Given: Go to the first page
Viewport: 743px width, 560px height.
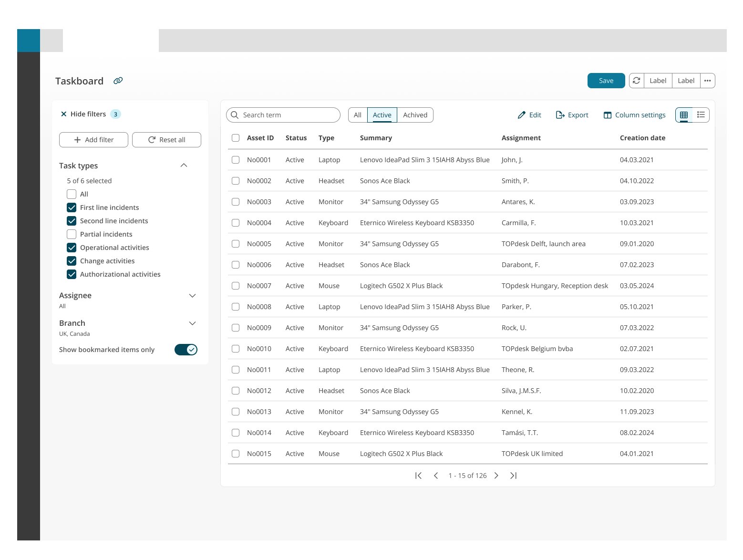Looking at the screenshot, I should click(418, 476).
